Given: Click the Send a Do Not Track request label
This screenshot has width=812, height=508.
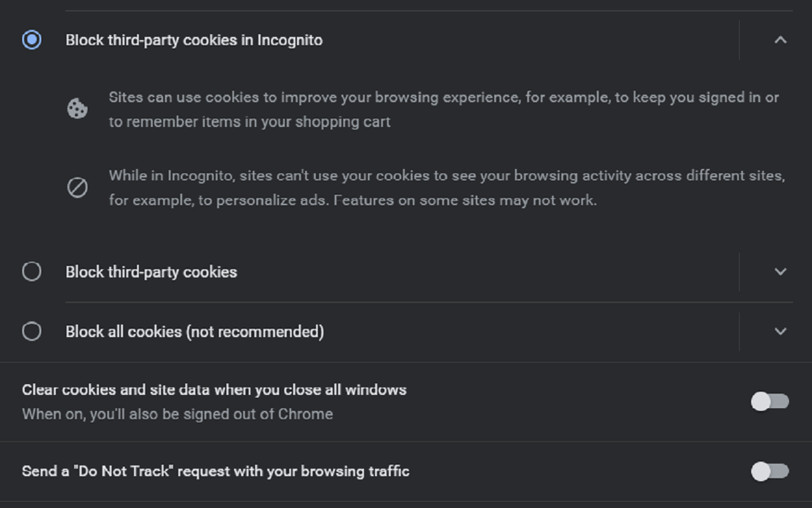Looking at the screenshot, I should (216, 471).
